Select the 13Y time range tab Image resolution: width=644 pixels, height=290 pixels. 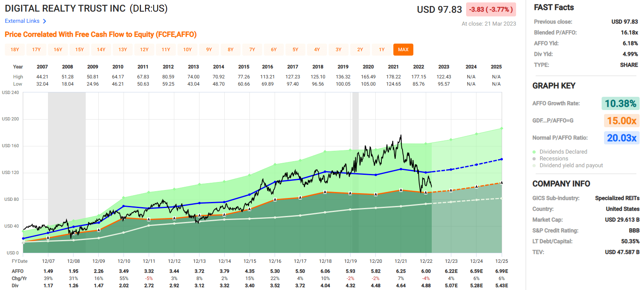pos(123,50)
